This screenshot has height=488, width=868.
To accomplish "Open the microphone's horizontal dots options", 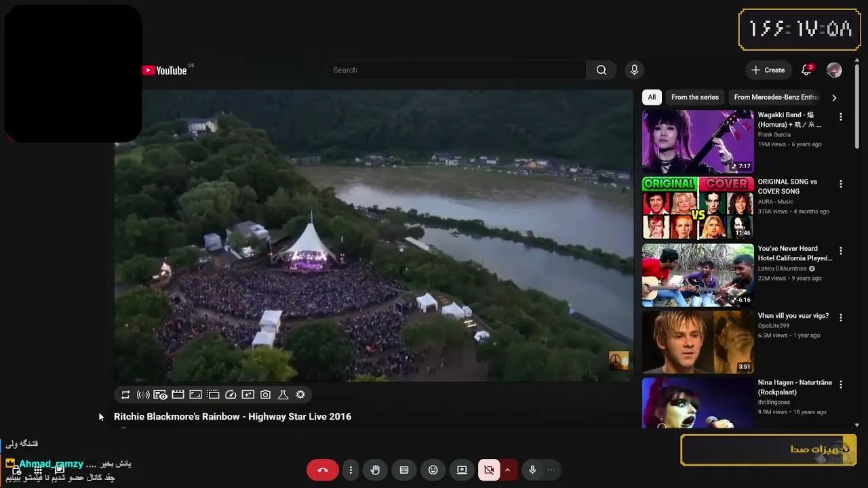I will (x=551, y=470).
